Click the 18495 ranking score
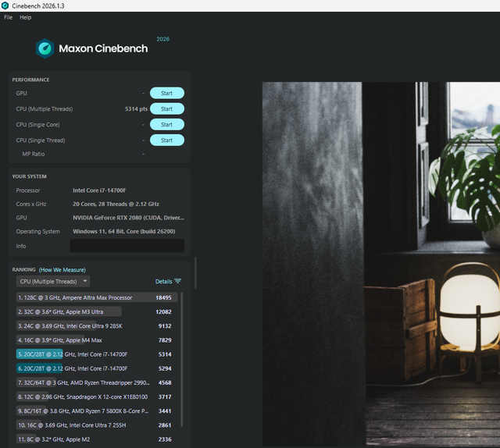This screenshot has height=448, width=500. tap(163, 297)
